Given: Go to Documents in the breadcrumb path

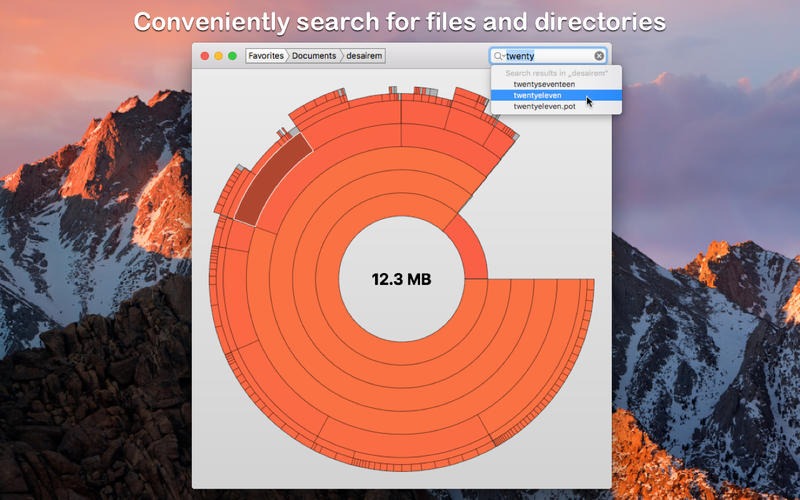Looking at the screenshot, I should pos(313,56).
